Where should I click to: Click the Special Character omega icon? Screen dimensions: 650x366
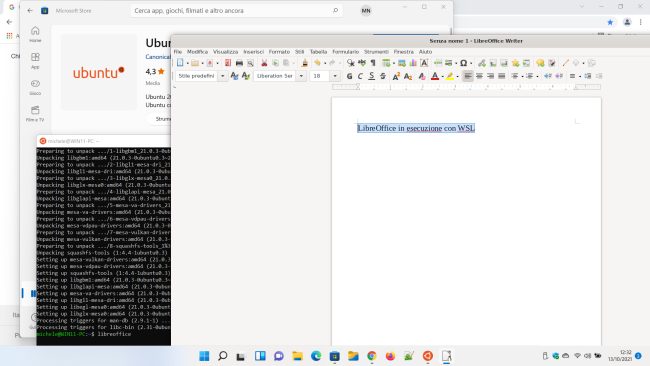point(463,63)
